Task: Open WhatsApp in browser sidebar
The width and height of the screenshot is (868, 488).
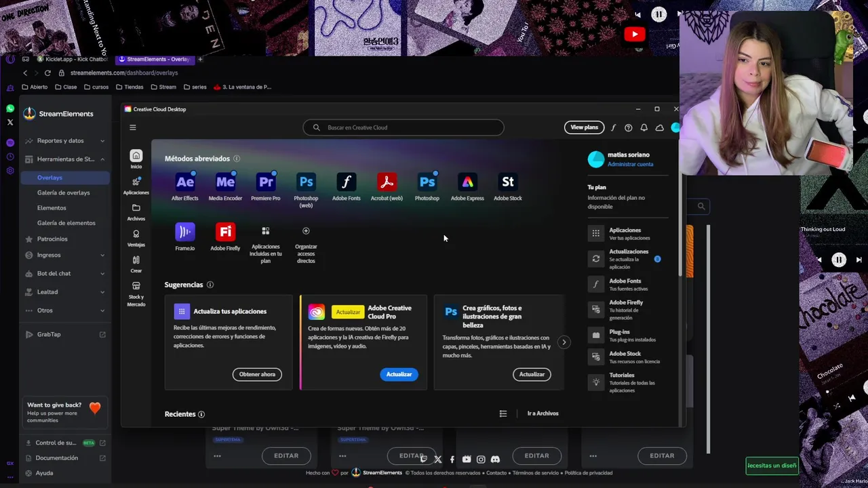Action: [10, 108]
